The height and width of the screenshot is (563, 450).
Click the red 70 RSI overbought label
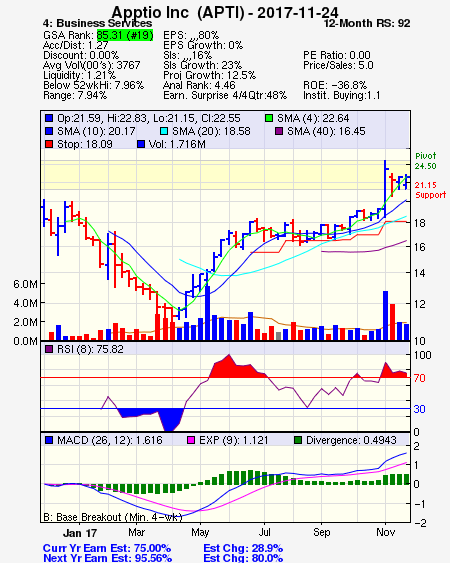point(419,378)
